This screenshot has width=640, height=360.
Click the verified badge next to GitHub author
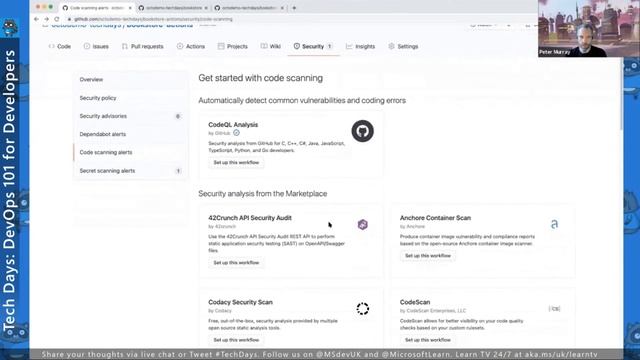coord(236,133)
